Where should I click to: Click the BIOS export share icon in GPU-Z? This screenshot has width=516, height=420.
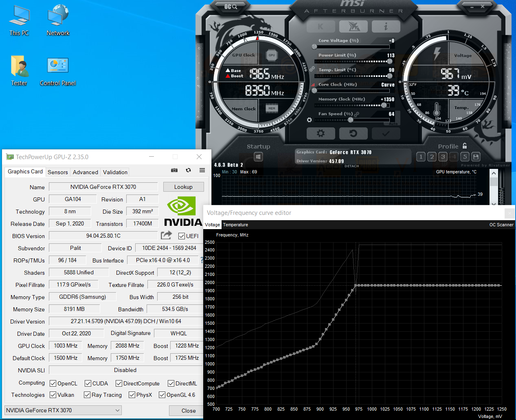coord(166,235)
